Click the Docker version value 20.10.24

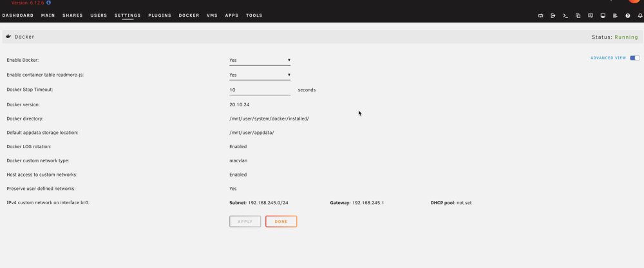click(240, 105)
